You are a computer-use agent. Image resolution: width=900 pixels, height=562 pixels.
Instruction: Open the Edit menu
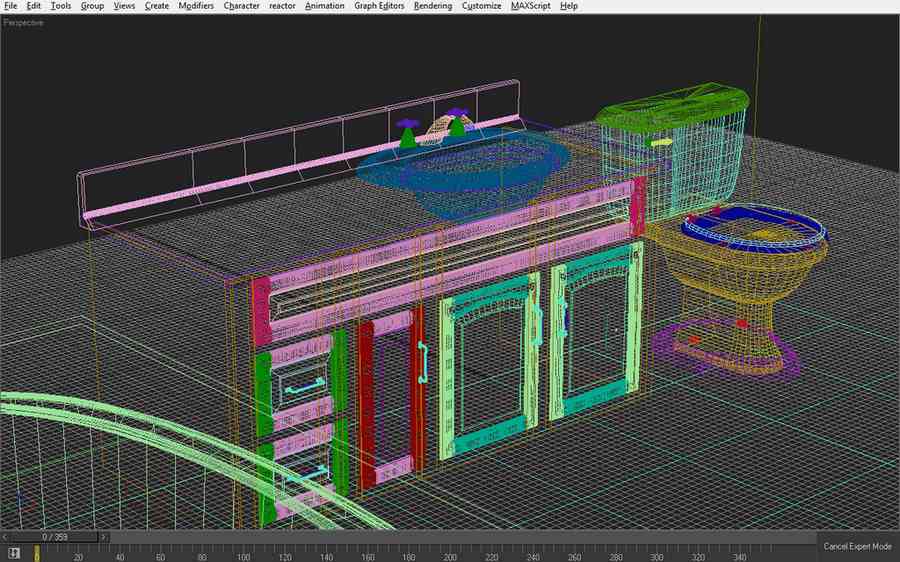click(34, 6)
